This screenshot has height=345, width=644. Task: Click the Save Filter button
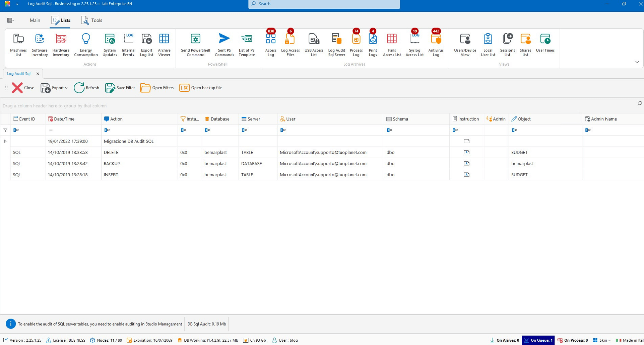120,88
